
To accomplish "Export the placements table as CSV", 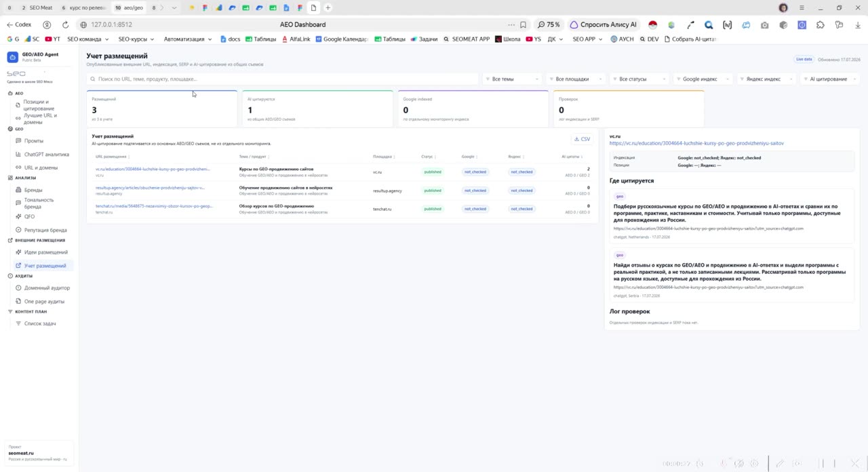I will coord(583,139).
